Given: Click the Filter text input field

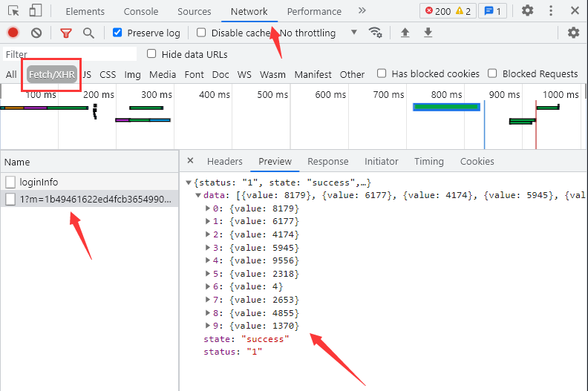Looking at the screenshot, I should (70, 54).
